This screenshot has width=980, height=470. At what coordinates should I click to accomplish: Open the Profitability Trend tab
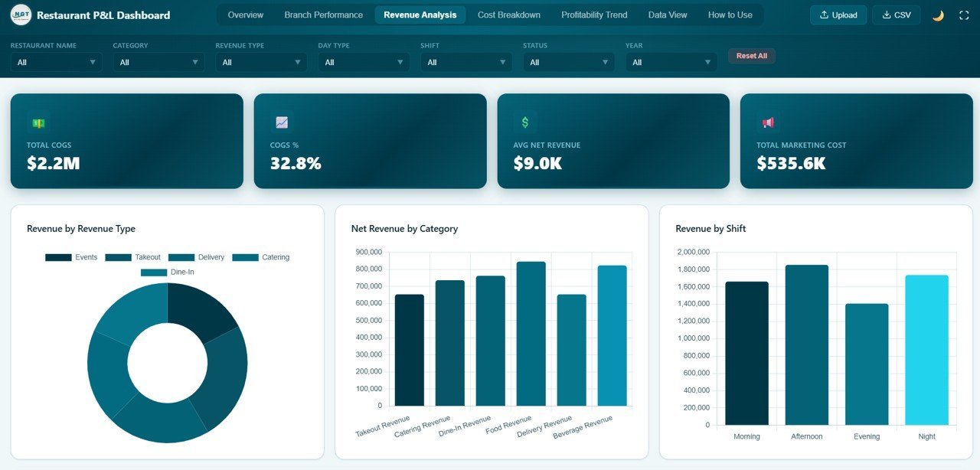594,15
